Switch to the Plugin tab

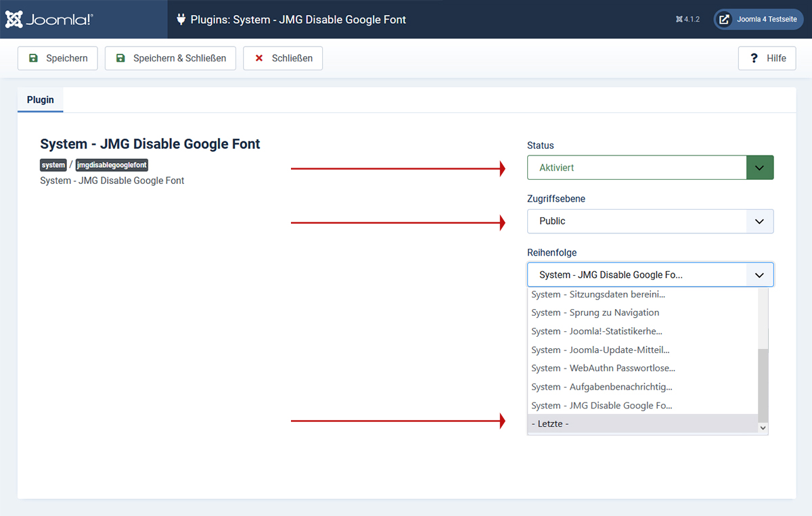pyautogui.click(x=41, y=99)
